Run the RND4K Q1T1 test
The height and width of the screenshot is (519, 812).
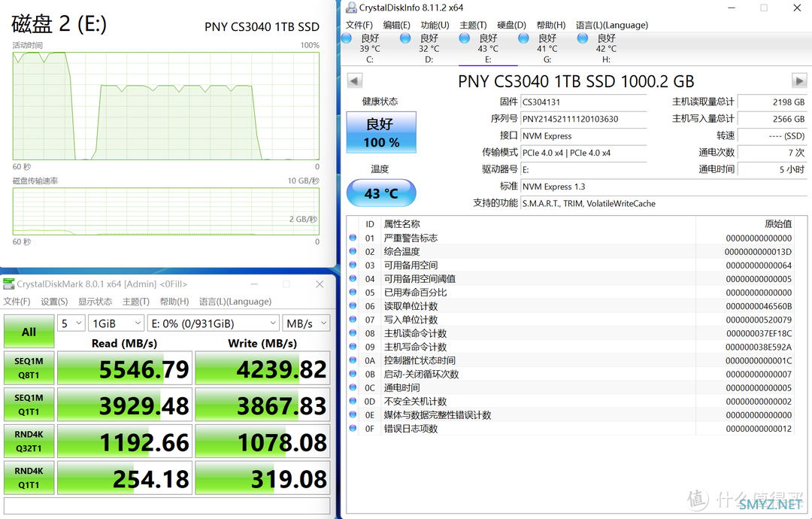coord(29,478)
